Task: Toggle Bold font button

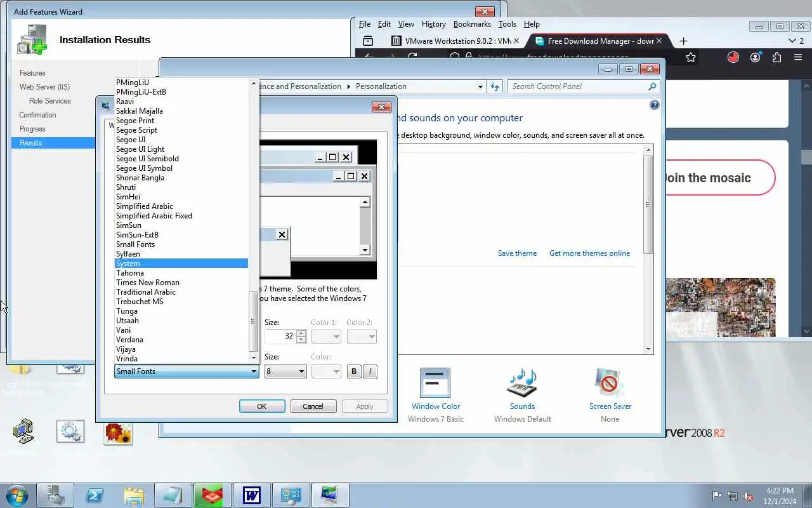Action: pos(353,371)
